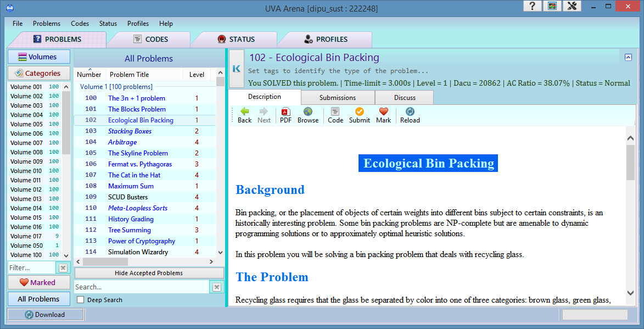Select the Description tab

click(265, 97)
